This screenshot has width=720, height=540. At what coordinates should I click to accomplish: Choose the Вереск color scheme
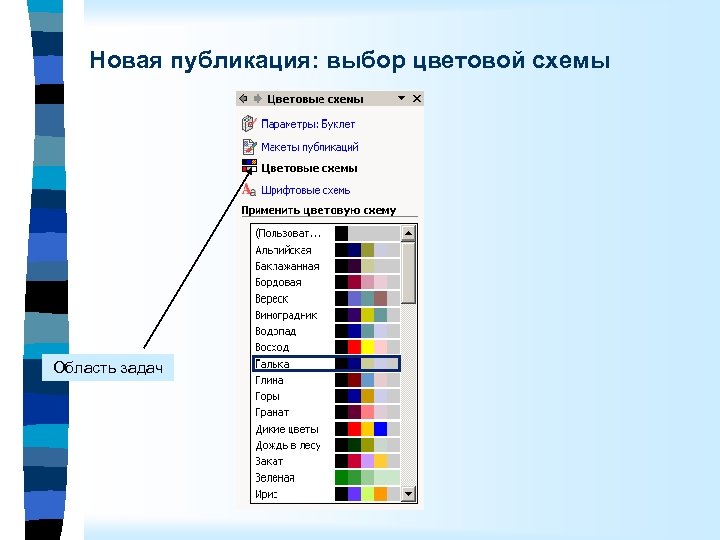point(326,299)
